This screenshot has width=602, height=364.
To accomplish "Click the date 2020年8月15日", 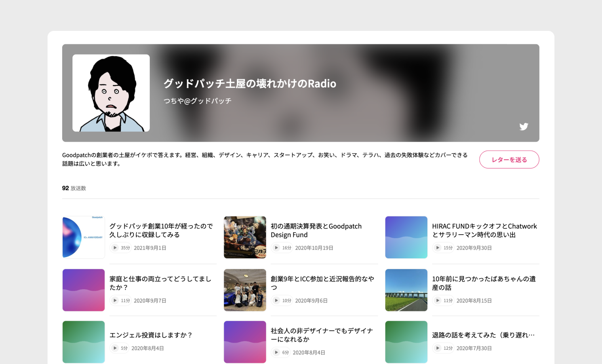I will 474,301.
